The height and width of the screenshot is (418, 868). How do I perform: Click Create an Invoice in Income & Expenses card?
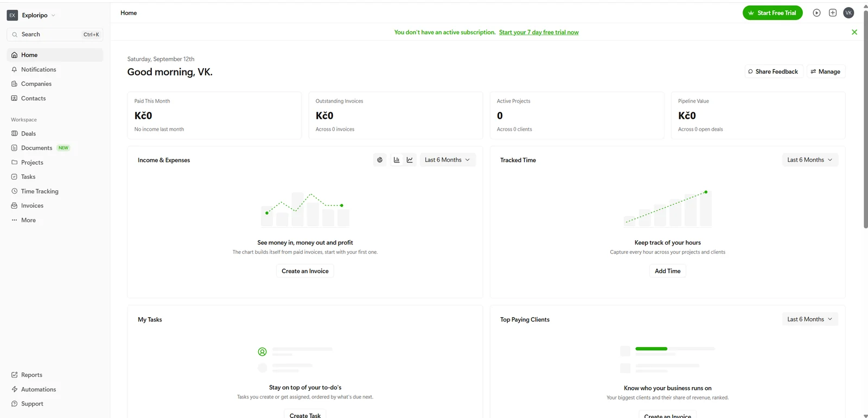305,271
